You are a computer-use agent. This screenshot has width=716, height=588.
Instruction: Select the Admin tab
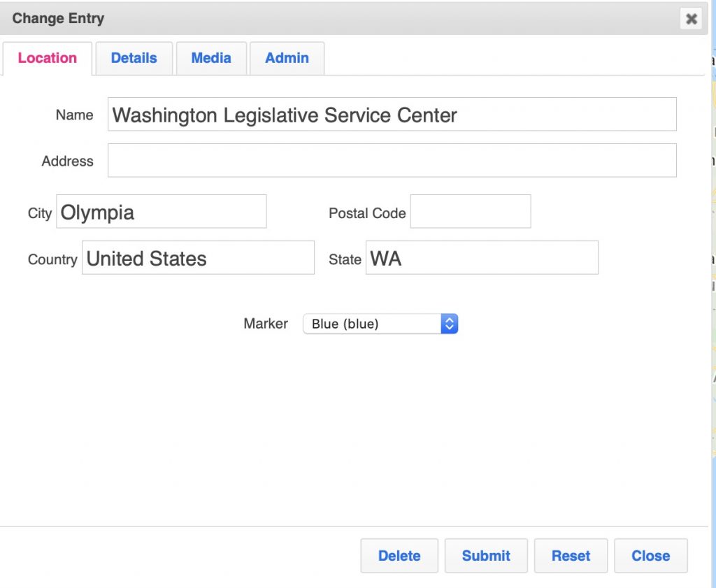287,59
